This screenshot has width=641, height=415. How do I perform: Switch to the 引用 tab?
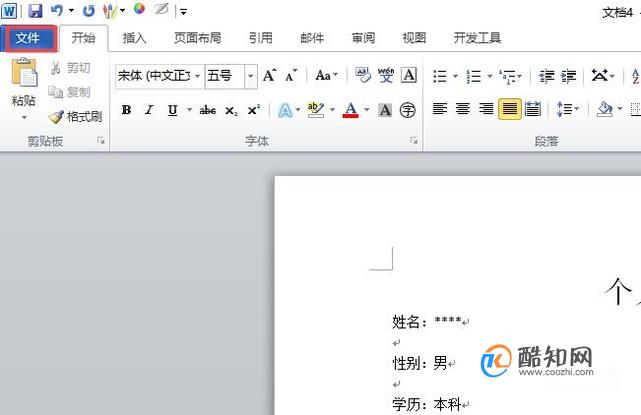(x=260, y=38)
